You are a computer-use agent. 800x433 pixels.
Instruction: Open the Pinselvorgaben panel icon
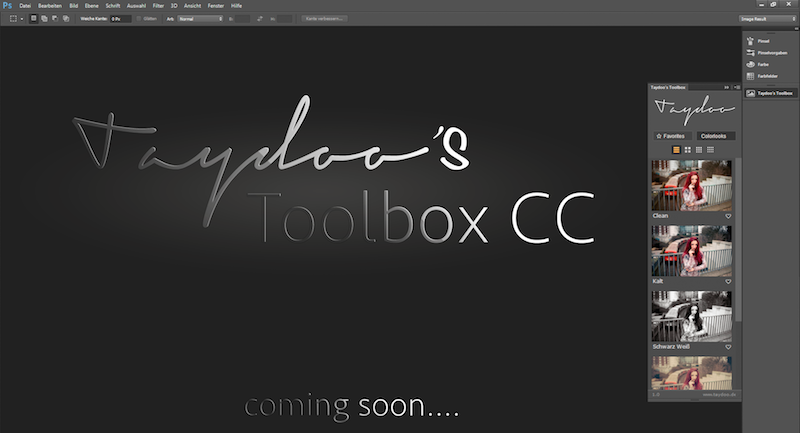tap(751, 53)
